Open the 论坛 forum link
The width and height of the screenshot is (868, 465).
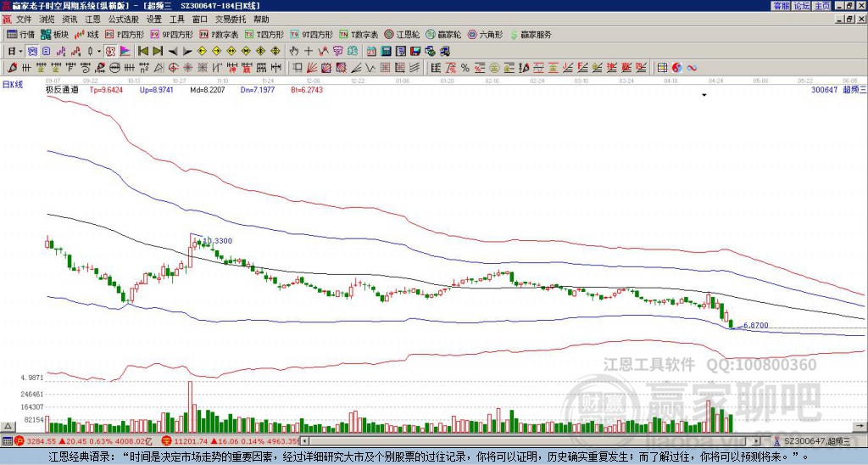(802, 6)
